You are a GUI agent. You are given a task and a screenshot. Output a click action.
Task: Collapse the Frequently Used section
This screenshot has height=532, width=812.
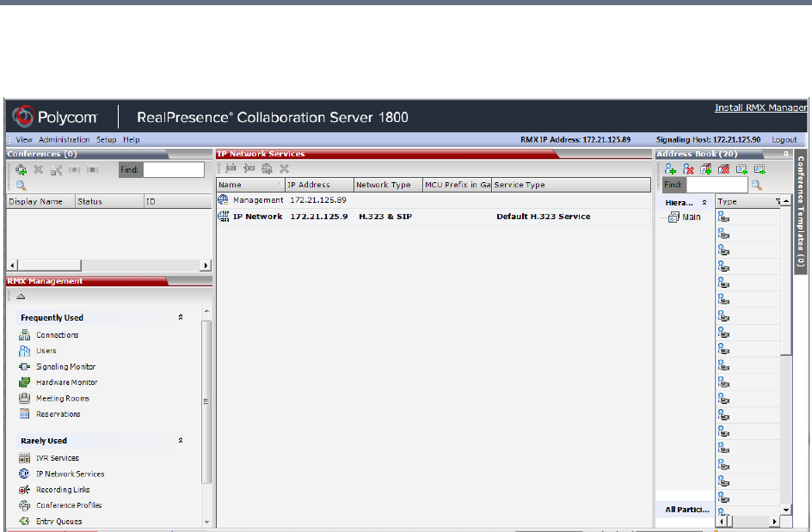click(181, 317)
